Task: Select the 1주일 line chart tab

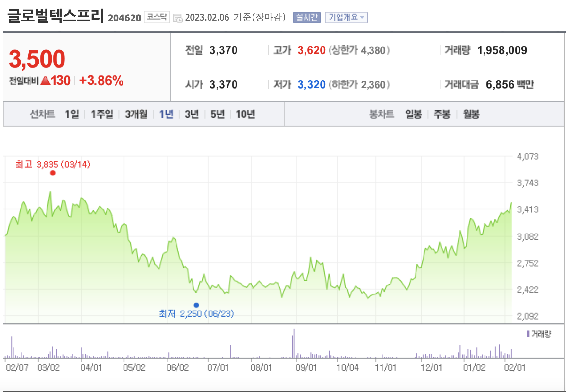Action: 102,114
